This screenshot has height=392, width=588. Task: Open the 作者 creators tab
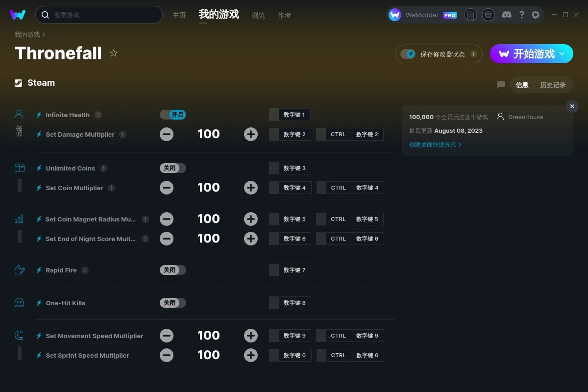(x=284, y=15)
